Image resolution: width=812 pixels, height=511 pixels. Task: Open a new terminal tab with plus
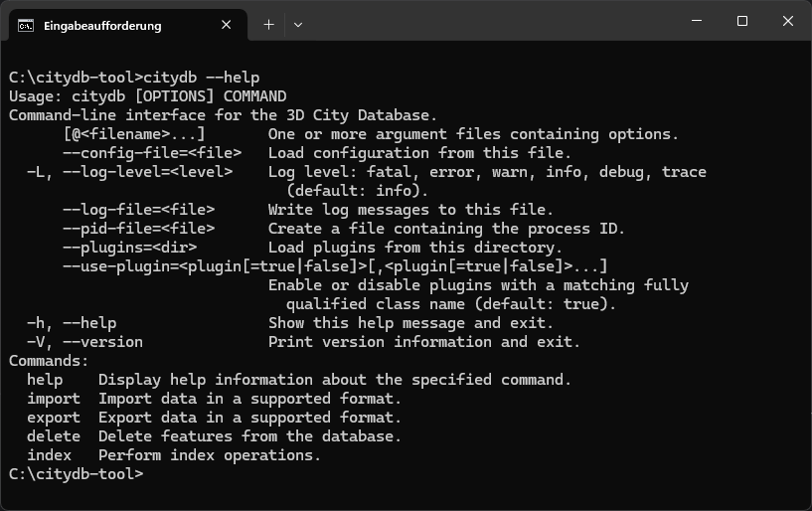tap(268, 25)
